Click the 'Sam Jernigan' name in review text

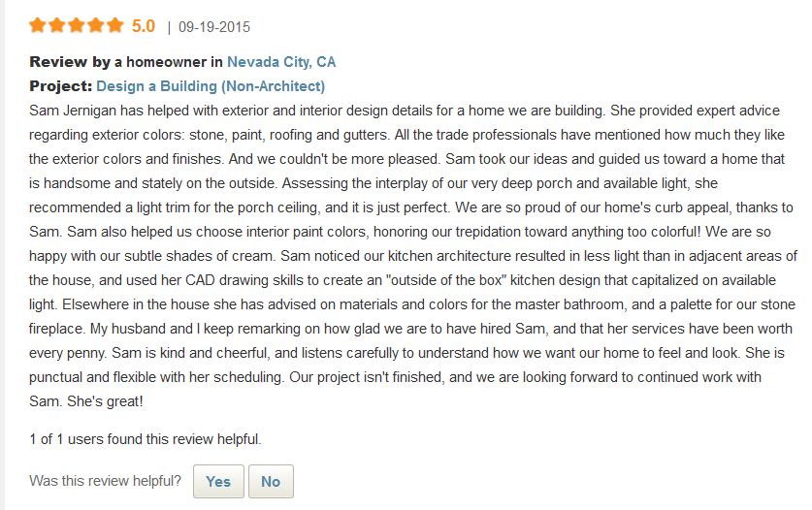[x=73, y=111]
